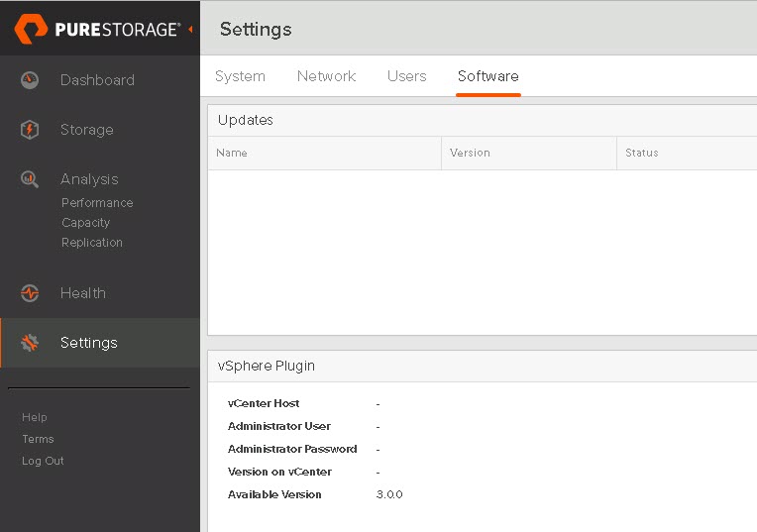Open Replication analysis page
The image size is (757, 532).
click(x=92, y=243)
